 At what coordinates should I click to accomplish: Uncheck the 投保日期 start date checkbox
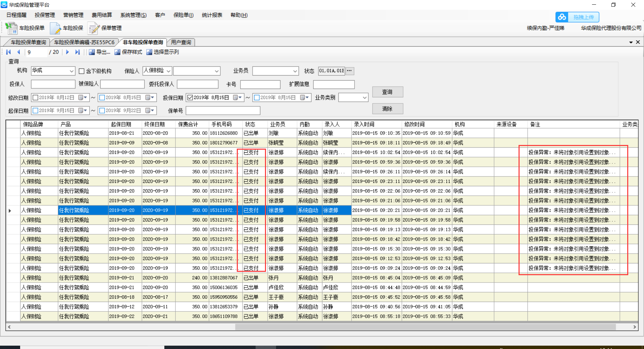190,98
